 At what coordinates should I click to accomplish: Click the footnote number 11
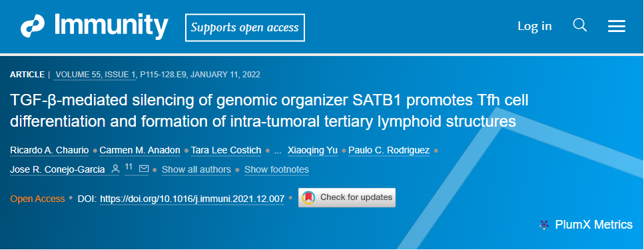coord(129,167)
